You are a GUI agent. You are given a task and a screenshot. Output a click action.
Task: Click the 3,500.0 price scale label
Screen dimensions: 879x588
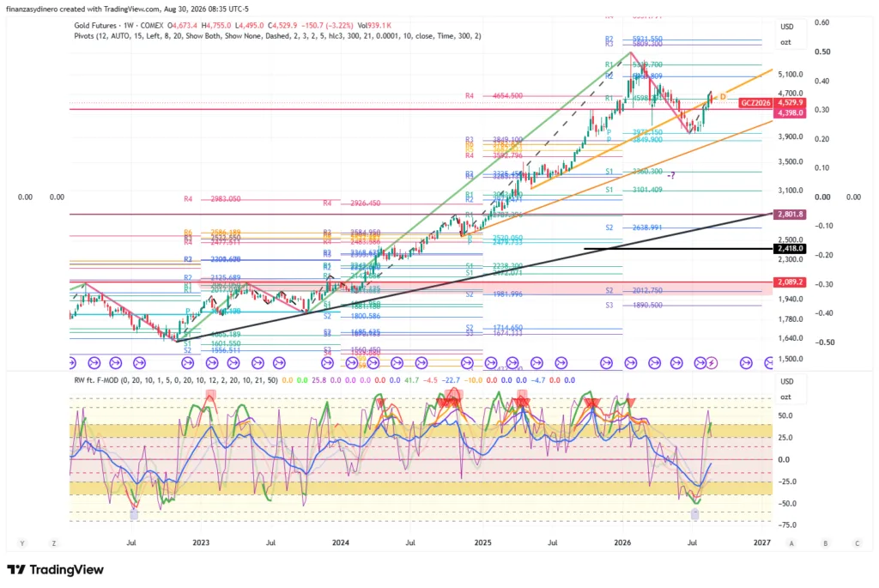coord(791,162)
